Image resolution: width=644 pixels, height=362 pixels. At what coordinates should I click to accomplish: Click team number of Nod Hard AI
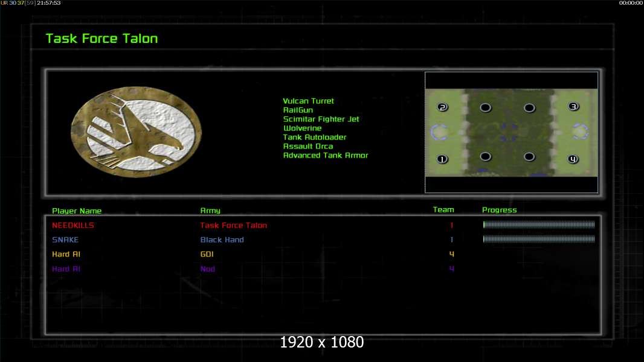[452, 269]
